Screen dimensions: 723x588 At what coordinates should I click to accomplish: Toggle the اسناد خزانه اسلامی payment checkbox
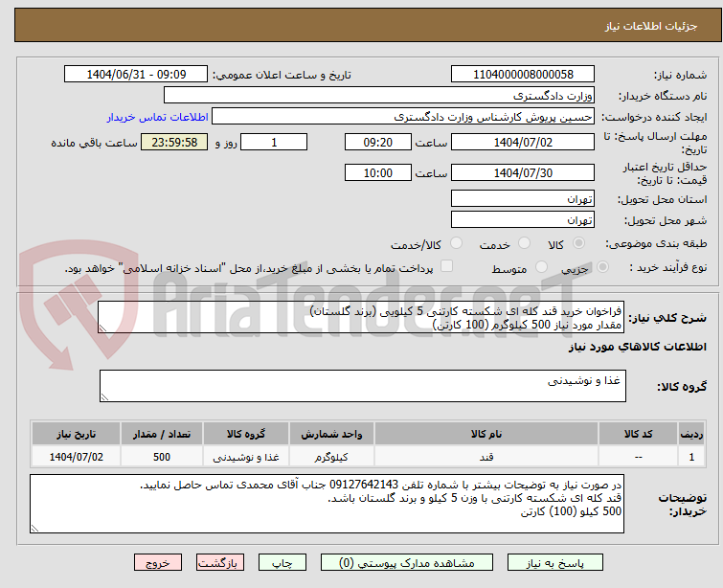click(446, 266)
